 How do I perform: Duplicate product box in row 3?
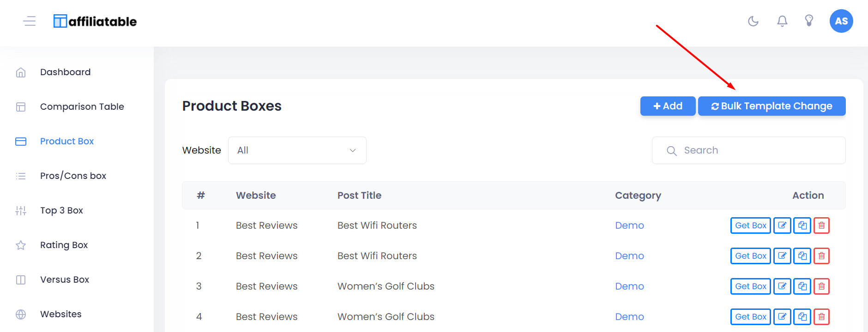click(802, 286)
